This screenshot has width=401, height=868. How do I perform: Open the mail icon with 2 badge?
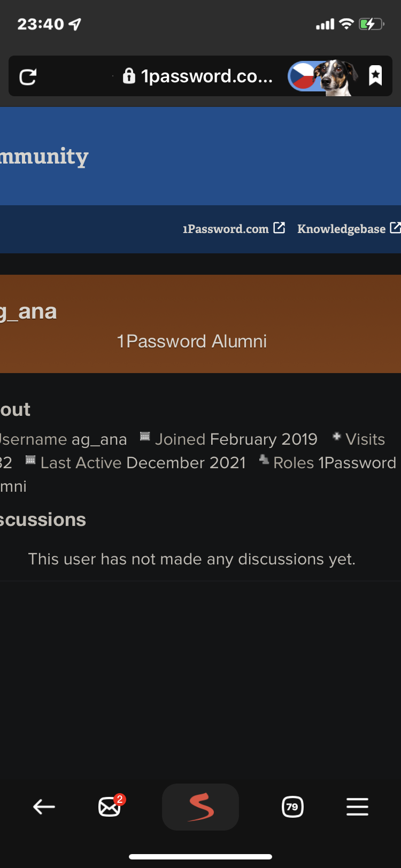(110, 807)
